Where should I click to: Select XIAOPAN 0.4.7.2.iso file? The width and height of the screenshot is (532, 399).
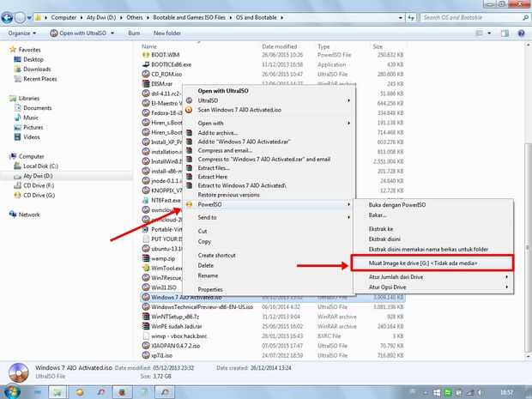pos(175,346)
